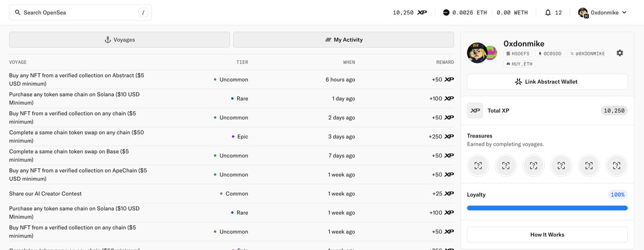Click Link Abstract Wallet button

click(x=547, y=82)
